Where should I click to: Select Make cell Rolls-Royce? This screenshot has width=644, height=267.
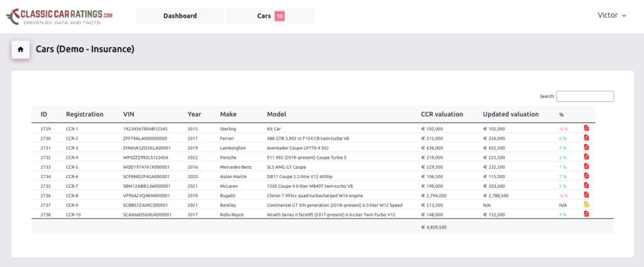(x=233, y=214)
